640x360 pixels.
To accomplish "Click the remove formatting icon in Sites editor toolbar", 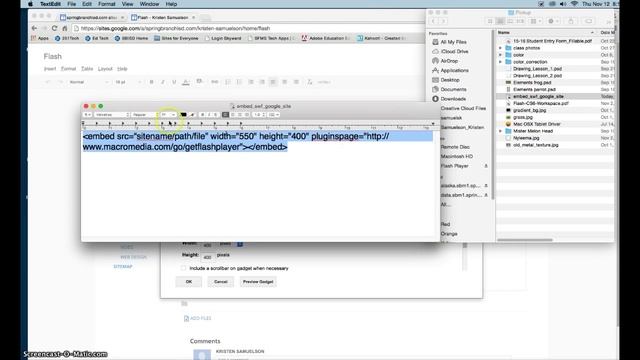I will [x=310, y=82].
